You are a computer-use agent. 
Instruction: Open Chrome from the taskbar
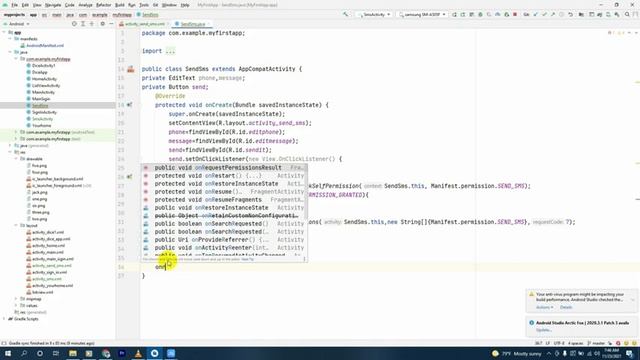(x=106, y=353)
